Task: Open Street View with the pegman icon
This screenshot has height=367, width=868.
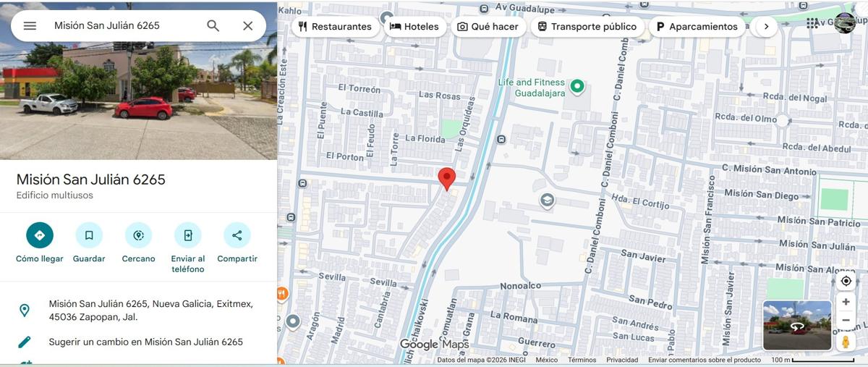Action: pyautogui.click(x=846, y=342)
